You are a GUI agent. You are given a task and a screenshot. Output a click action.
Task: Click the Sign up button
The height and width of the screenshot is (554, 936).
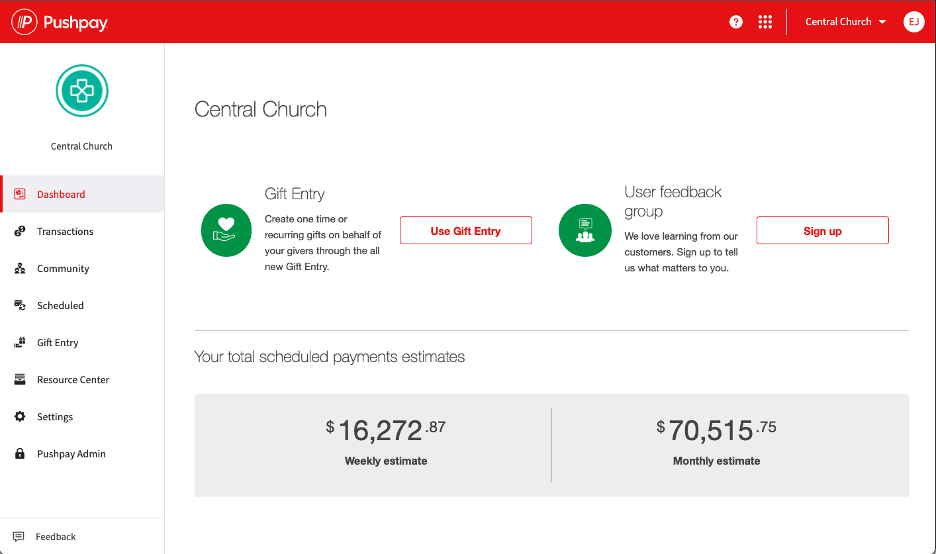pyautogui.click(x=822, y=230)
